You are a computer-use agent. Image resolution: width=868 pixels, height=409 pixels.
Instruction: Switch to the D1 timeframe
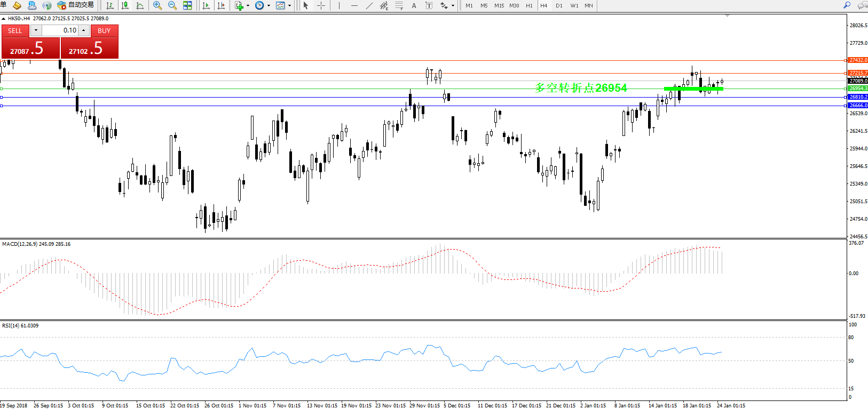coord(559,5)
